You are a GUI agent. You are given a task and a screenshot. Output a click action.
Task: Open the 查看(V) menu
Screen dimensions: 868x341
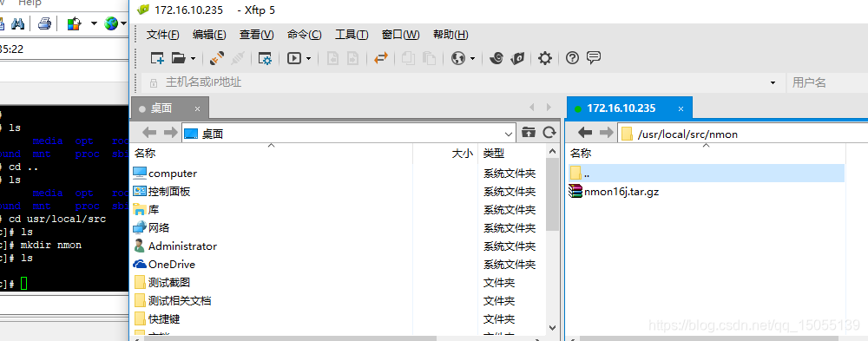pyautogui.click(x=256, y=35)
